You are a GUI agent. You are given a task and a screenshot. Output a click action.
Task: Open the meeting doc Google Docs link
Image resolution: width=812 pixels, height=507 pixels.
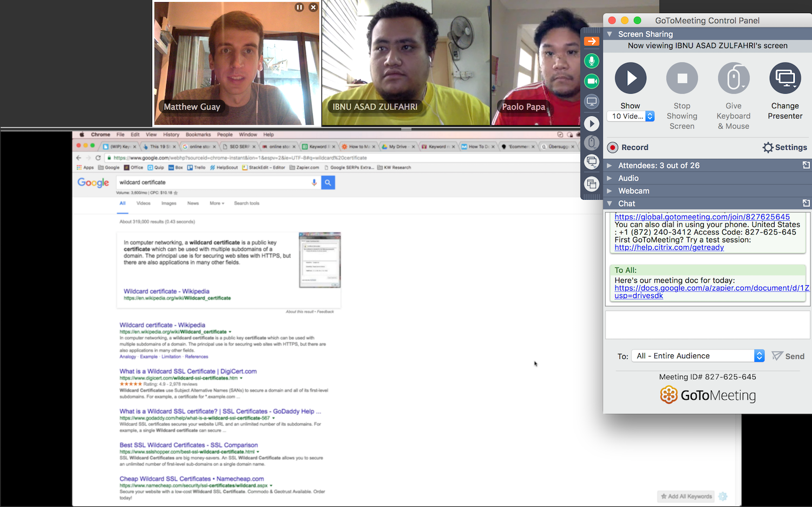712,292
